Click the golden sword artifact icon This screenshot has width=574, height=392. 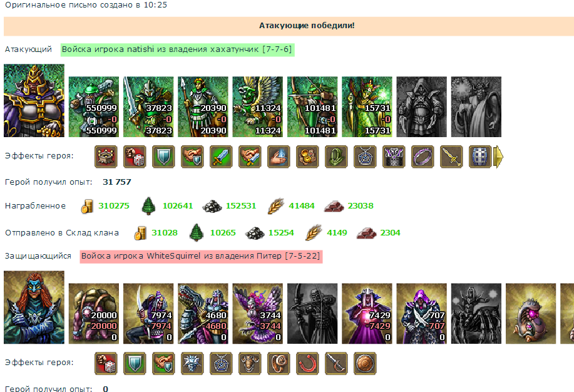point(451,157)
